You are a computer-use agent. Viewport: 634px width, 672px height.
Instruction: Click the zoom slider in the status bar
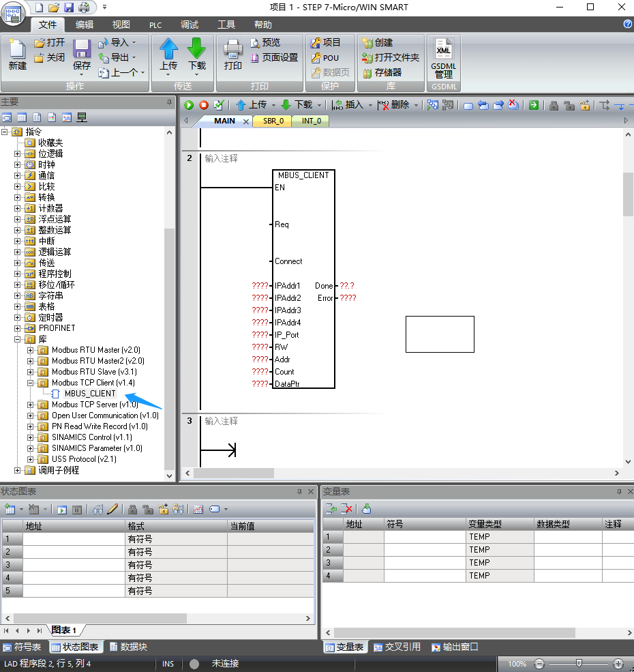[579, 664]
